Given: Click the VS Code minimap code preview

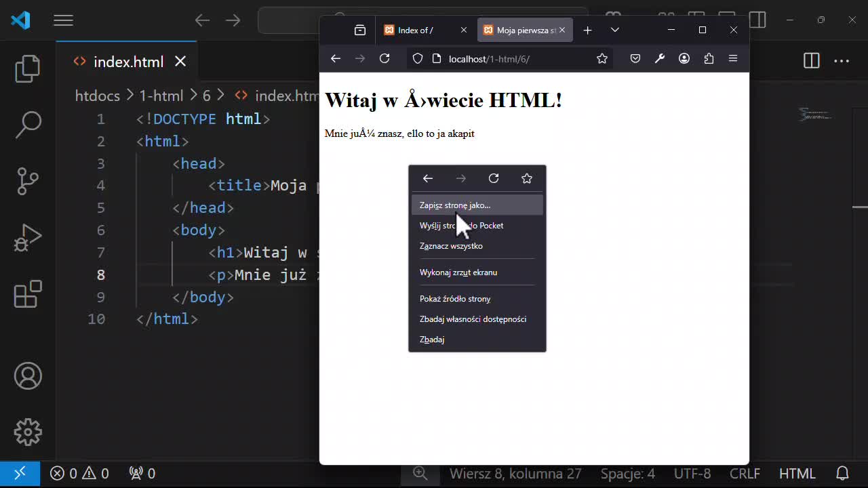Looking at the screenshot, I should point(815,114).
